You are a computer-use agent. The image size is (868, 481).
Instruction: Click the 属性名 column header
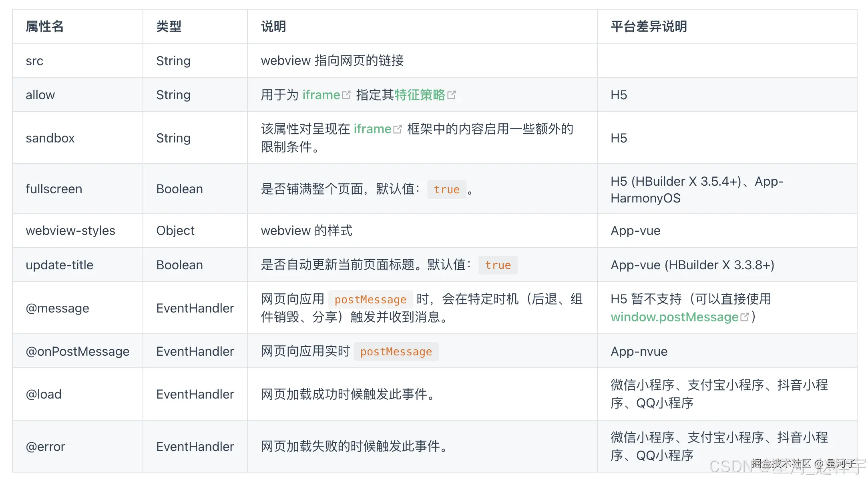tap(44, 26)
